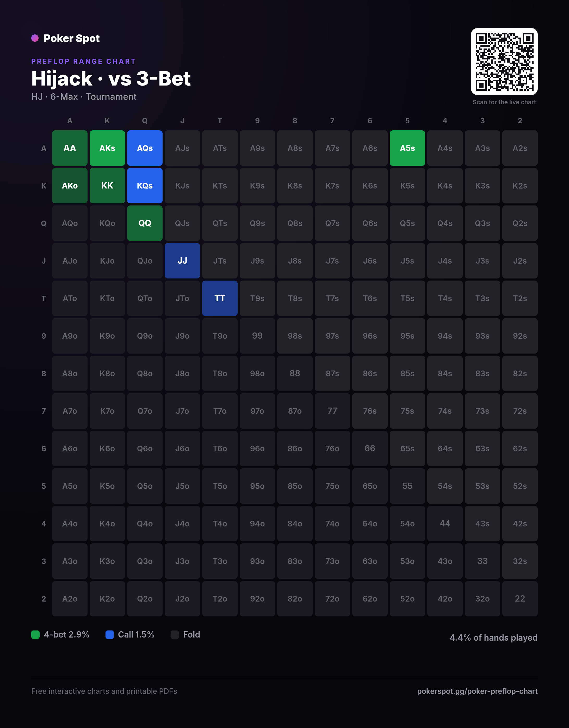Select the blue Call legend swatch
Viewport: 569px width, 728px height.
click(110, 634)
